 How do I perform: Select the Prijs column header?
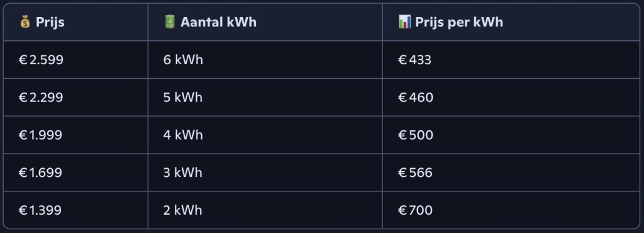(75, 22)
